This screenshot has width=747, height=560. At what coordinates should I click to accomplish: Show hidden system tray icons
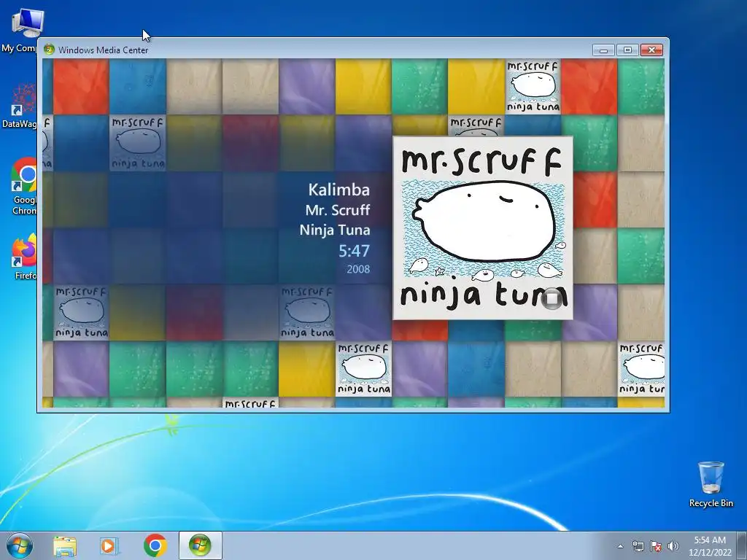[620, 546]
